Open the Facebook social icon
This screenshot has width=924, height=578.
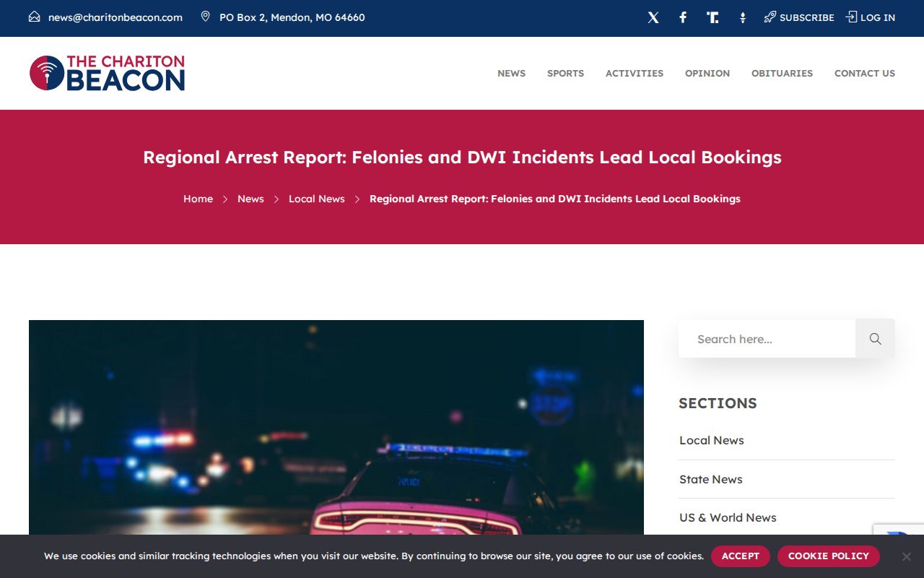tap(683, 17)
